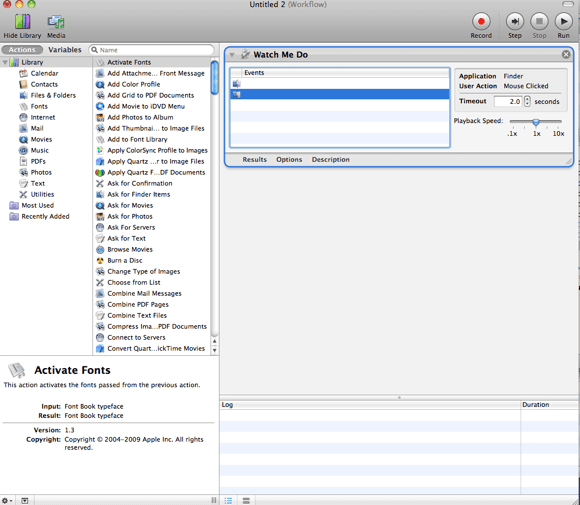Collapse the Library tree triangle
Screen dimensions: 580x505
tap(5, 62)
